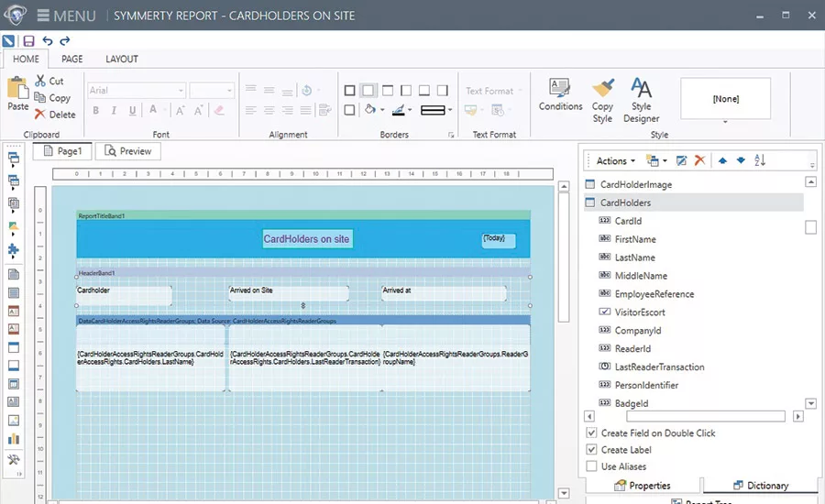Delete the selected component

coord(55,115)
